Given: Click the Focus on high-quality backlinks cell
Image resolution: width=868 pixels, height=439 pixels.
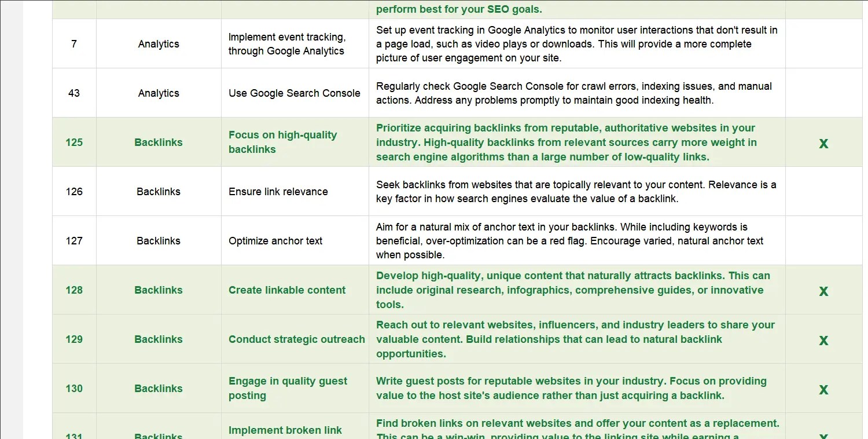Looking at the screenshot, I should (295, 142).
